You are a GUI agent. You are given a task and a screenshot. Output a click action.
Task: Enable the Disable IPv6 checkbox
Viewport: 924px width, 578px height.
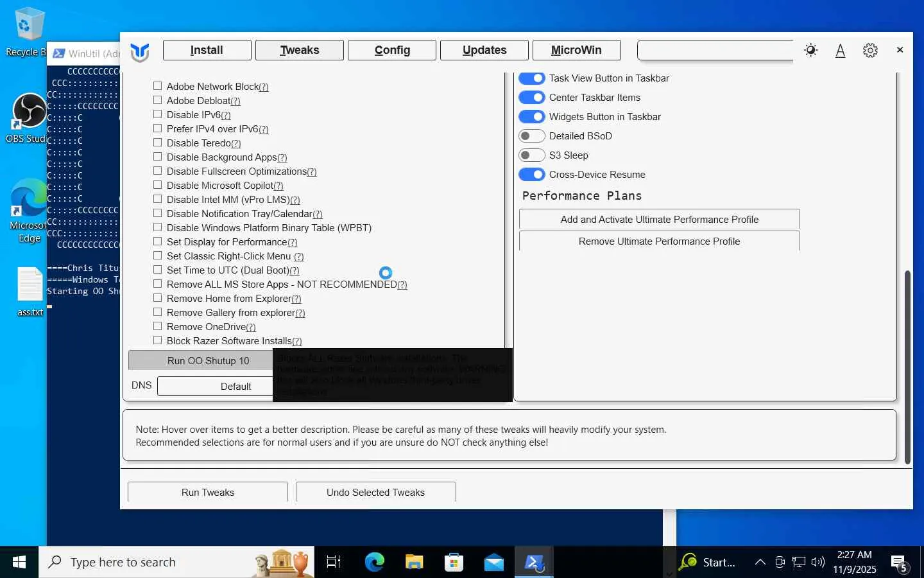(157, 114)
